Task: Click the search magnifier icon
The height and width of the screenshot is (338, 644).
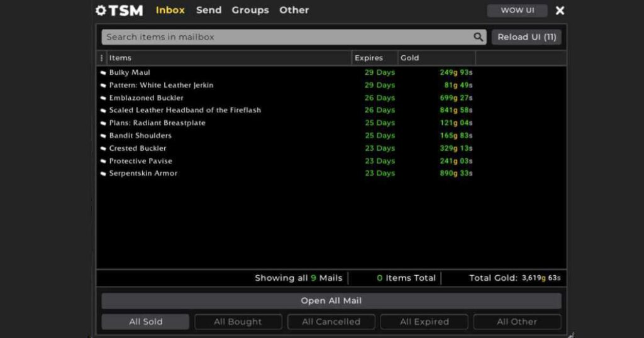Action: [479, 37]
